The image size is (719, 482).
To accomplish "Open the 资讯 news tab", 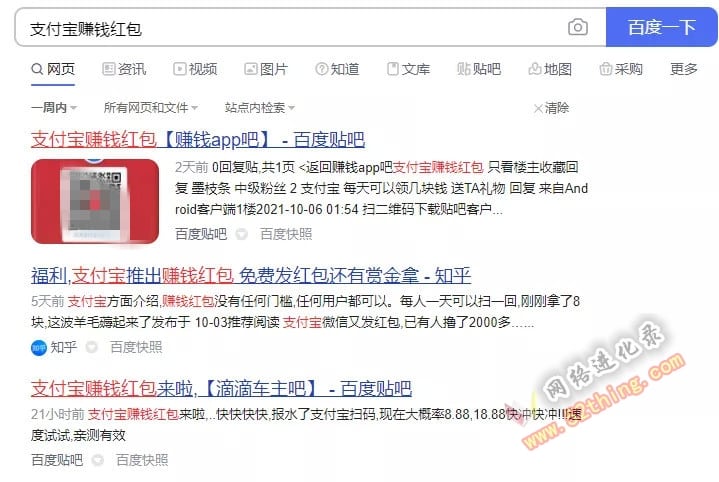I will coord(124,69).
